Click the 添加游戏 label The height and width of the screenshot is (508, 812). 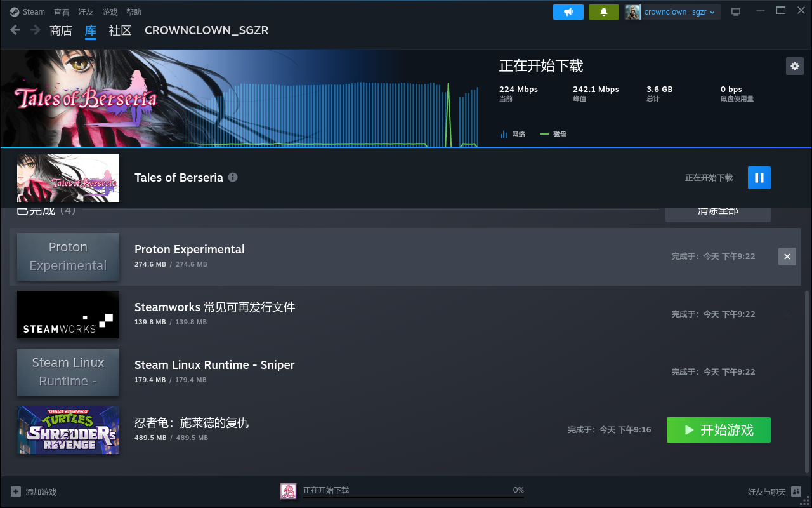point(41,492)
